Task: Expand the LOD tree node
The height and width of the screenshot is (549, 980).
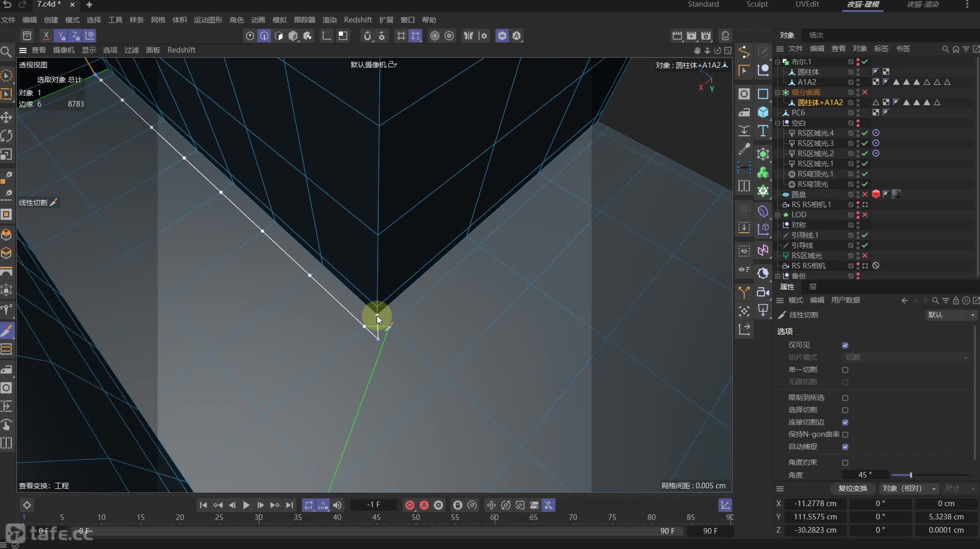Action: 778,215
